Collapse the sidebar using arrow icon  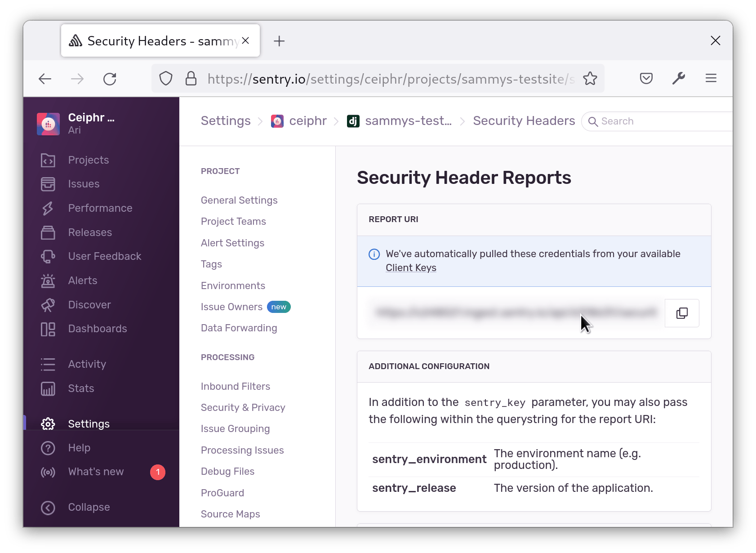coord(48,508)
